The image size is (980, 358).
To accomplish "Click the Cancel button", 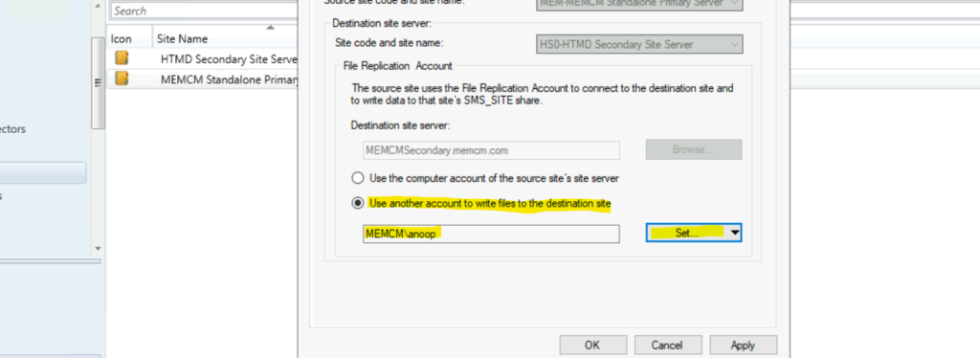I will (x=667, y=345).
